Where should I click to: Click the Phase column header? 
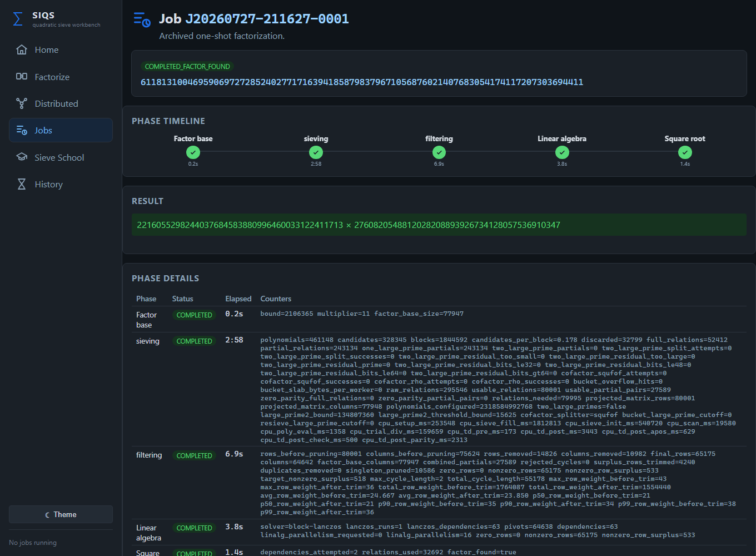(146, 299)
